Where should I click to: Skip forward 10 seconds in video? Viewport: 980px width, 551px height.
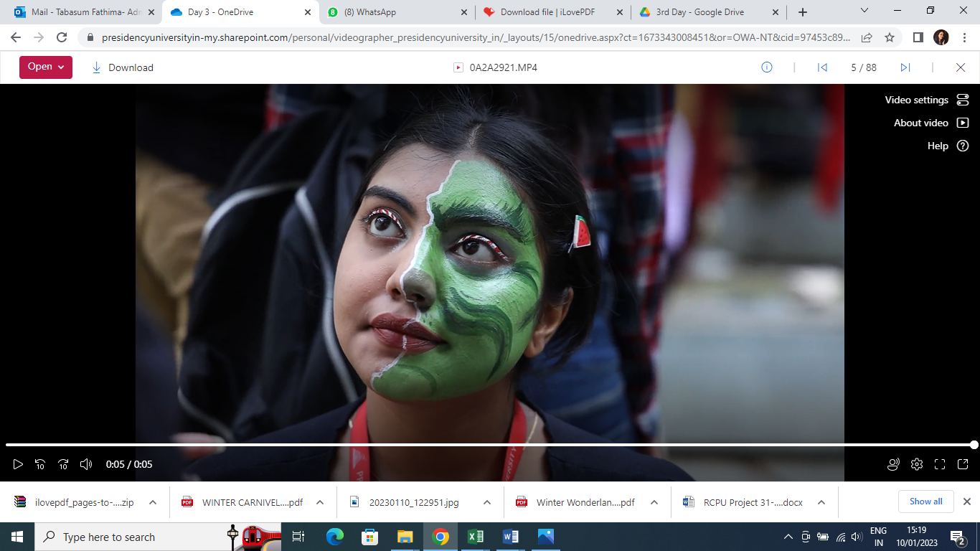(x=63, y=464)
